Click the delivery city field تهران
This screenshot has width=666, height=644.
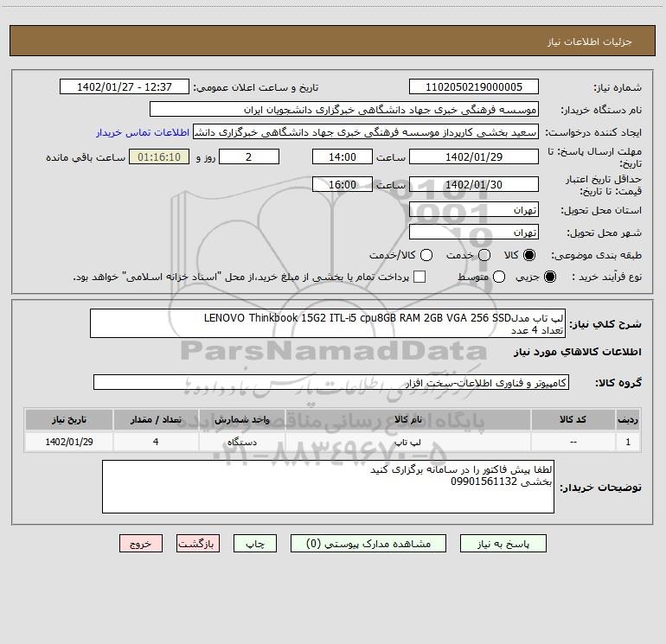click(474, 232)
